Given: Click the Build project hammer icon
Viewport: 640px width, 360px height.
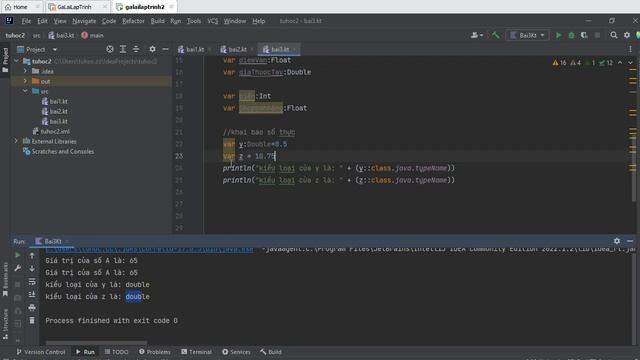Looking at the screenshot, I should coord(496,36).
